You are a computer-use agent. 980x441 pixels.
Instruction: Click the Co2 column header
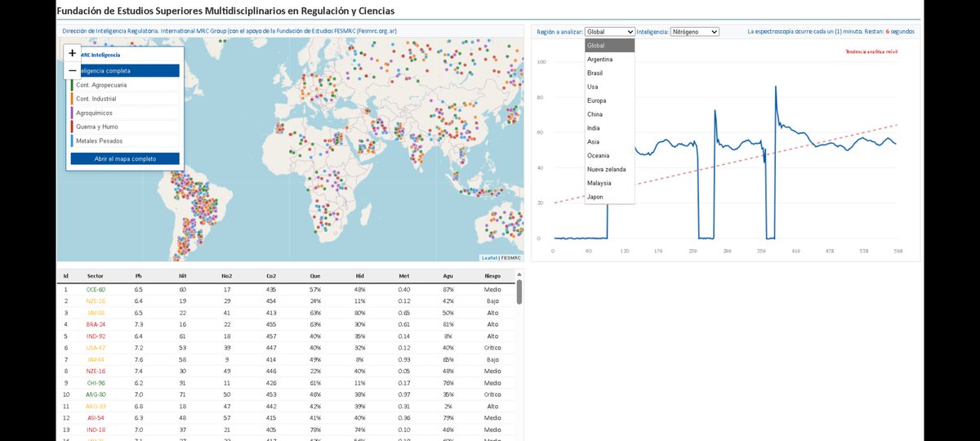pos(270,276)
